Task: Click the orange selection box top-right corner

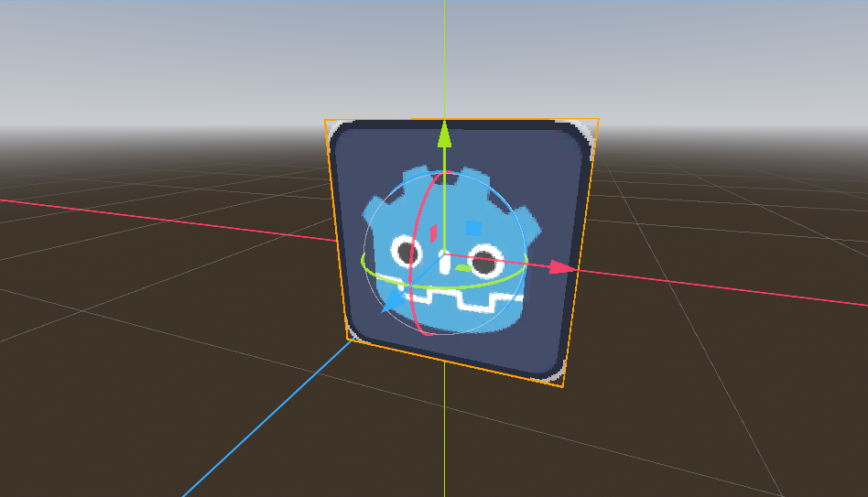Action: click(x=598, y=119)
